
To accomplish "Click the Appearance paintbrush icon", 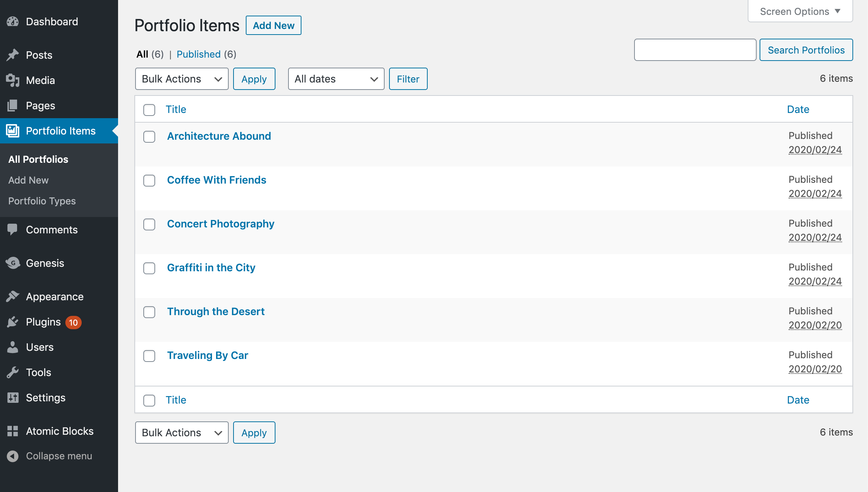I will pos(13,297).
